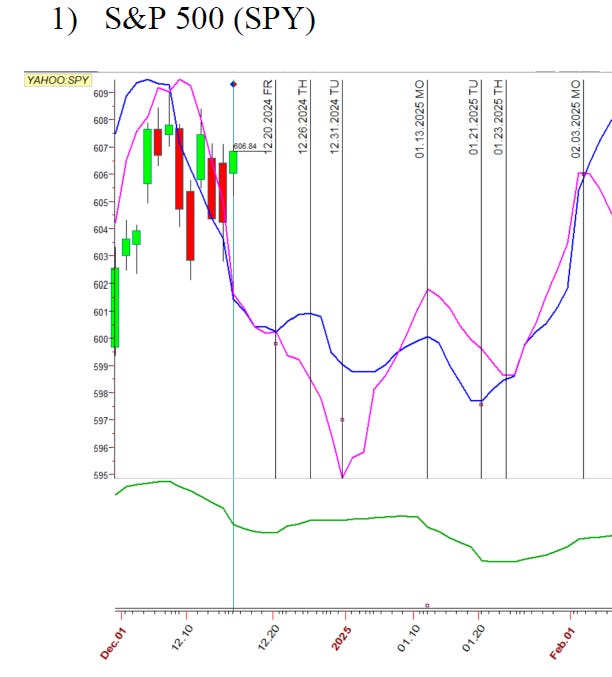Click the small marker on the bottom timeline near 01.10
The height and width of the screenshot is (677, 612).
[x=427, y=605]
